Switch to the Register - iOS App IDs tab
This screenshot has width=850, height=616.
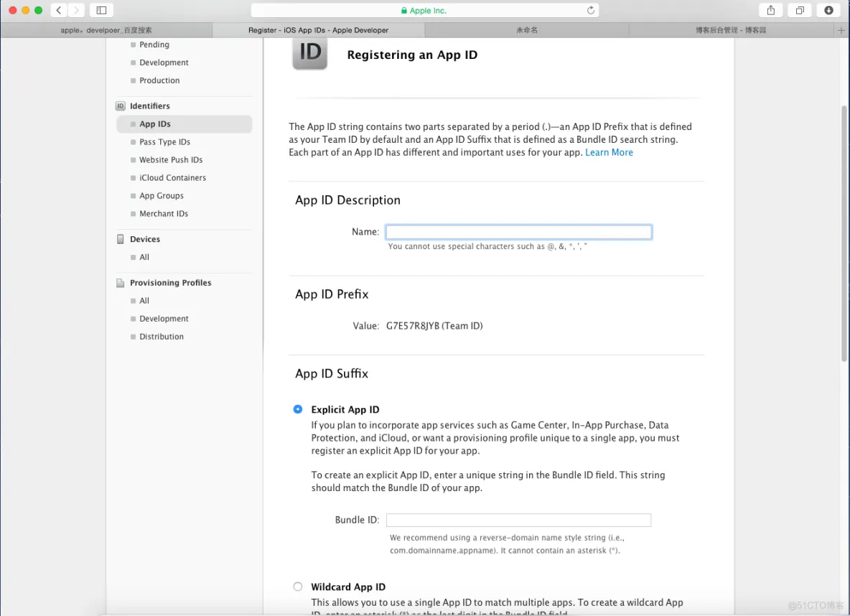pyautogui.click(x=318, y=30)
